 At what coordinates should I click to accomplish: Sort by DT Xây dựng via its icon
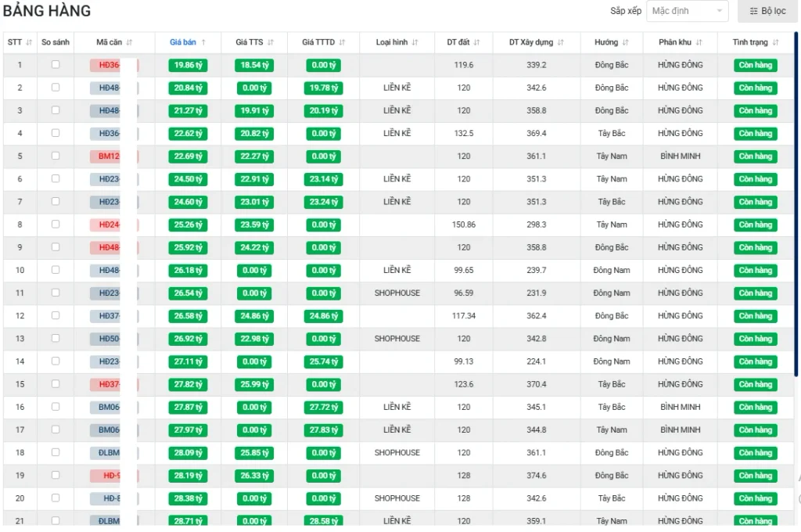(x=561, y=42)
